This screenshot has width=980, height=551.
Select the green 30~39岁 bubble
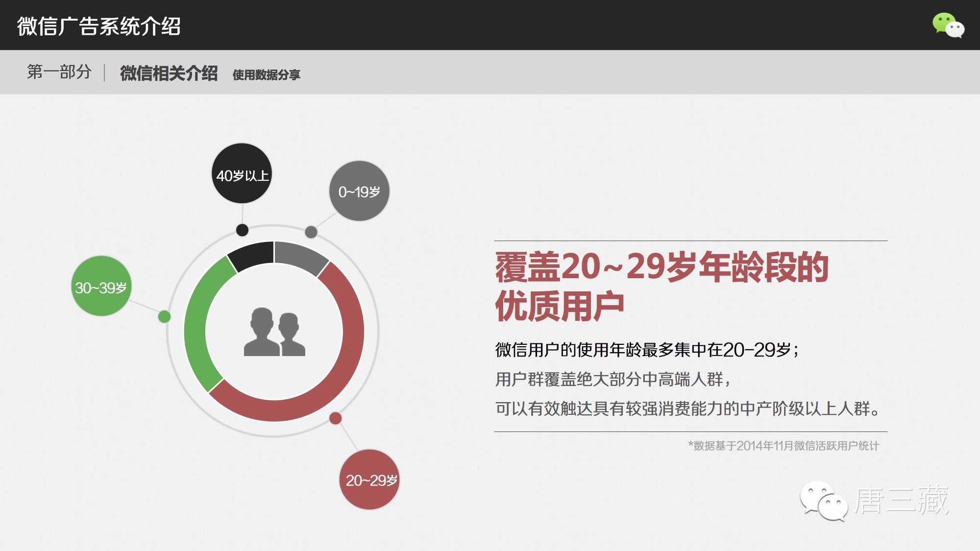tap(101, 287)
